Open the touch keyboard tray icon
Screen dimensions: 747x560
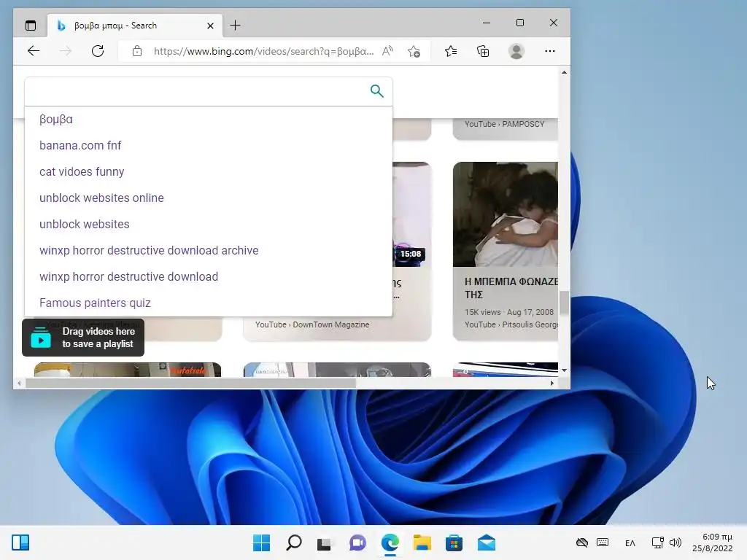[x=602, y=542]
